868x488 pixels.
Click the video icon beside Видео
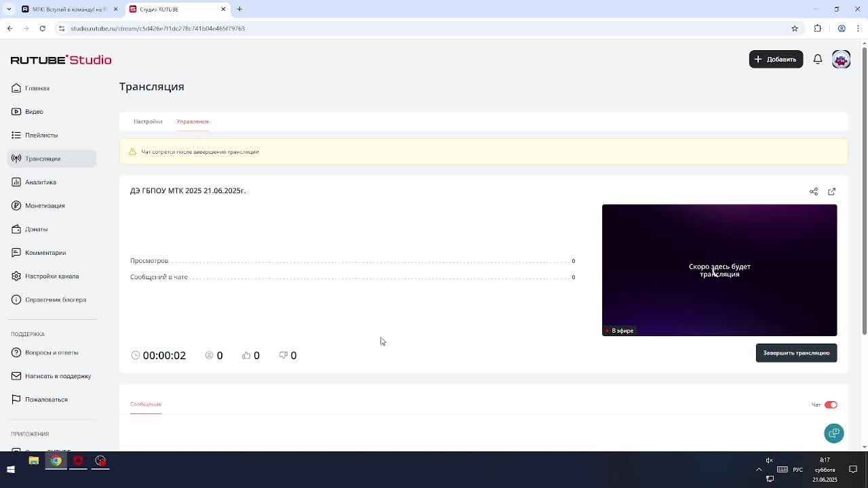(16, 111)
